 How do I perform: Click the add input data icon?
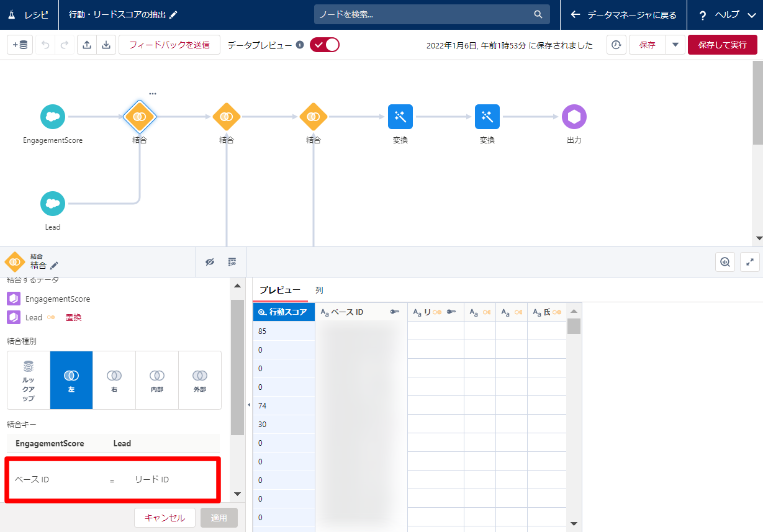click(20, 45)
